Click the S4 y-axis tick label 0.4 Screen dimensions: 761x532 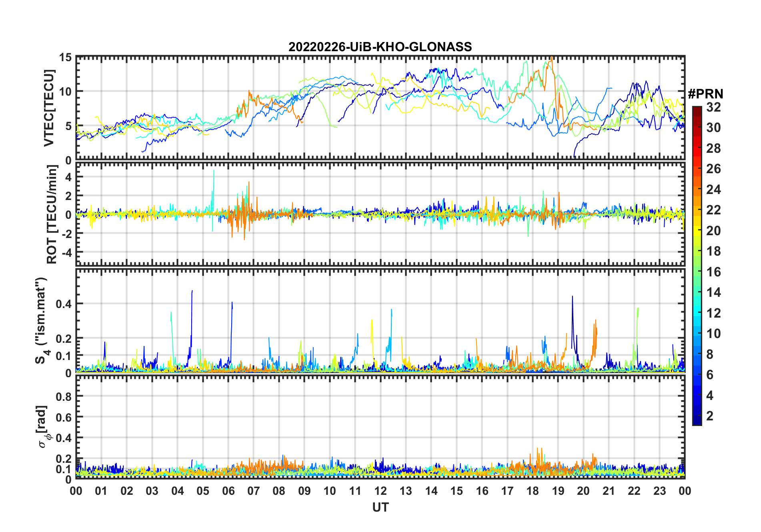(64, 304)
